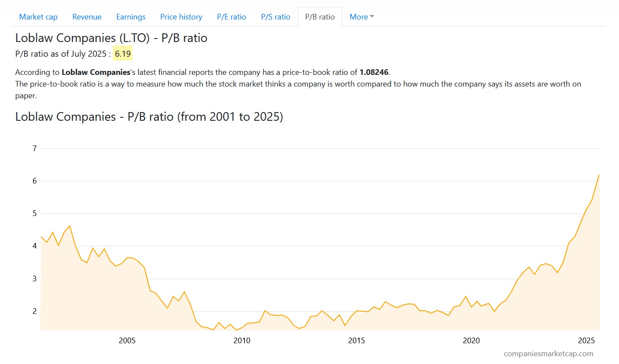Click the y-axis label 6
Screen dimensions: 619x364
click(x=35, y=181)
